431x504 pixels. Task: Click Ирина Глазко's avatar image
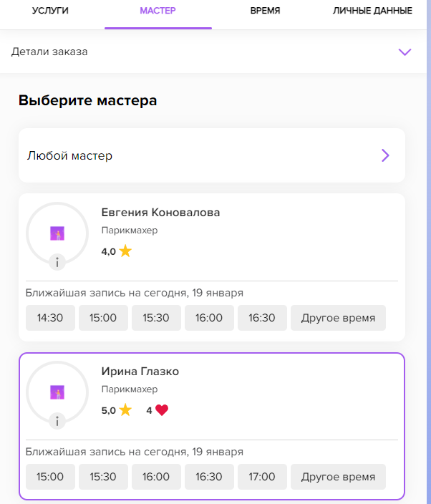[x=57, y=392]
